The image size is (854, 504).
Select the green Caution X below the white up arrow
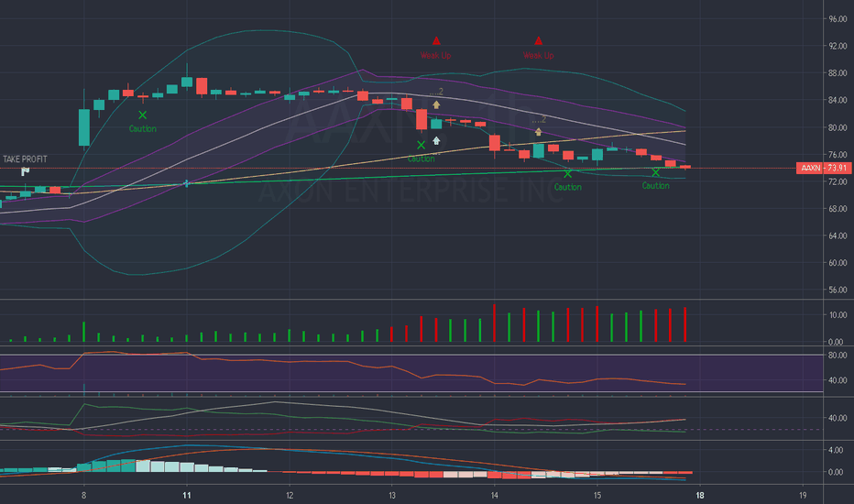(x=421, y=145)
